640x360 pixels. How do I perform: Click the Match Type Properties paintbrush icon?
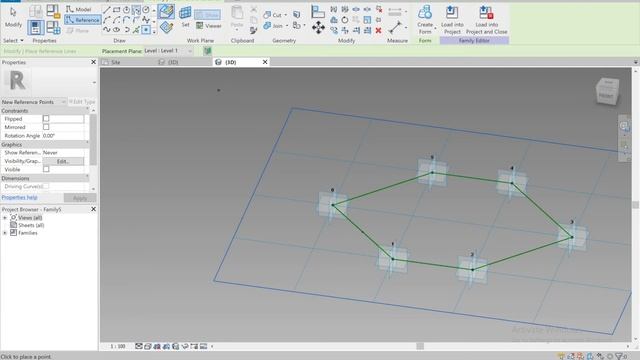253,31
